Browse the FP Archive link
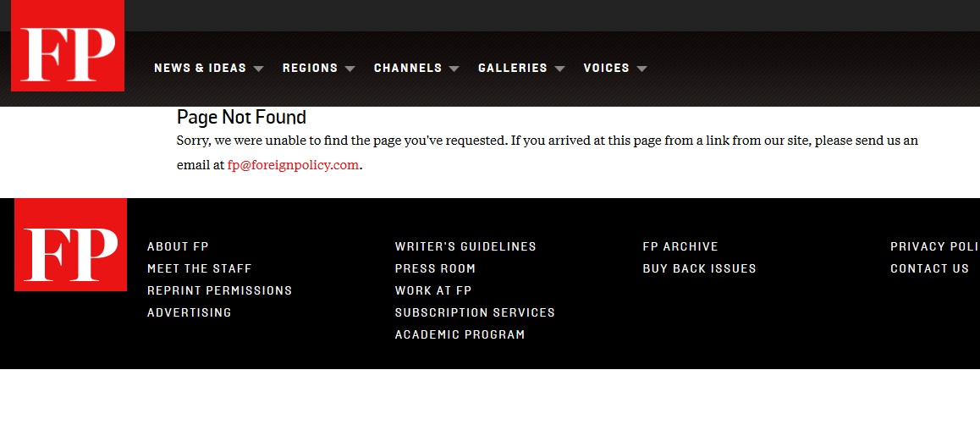980x425 pixels. click(680, 246)
